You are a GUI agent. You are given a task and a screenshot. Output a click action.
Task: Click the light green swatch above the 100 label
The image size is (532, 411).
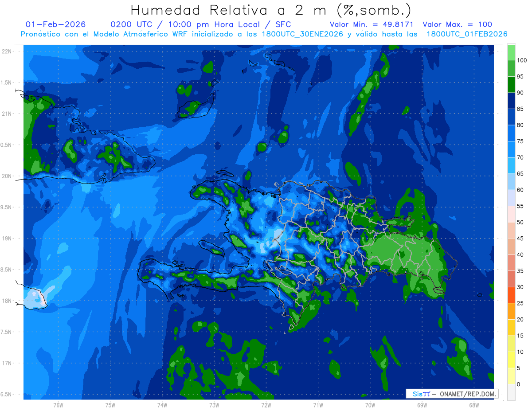[x=511, y=52]
